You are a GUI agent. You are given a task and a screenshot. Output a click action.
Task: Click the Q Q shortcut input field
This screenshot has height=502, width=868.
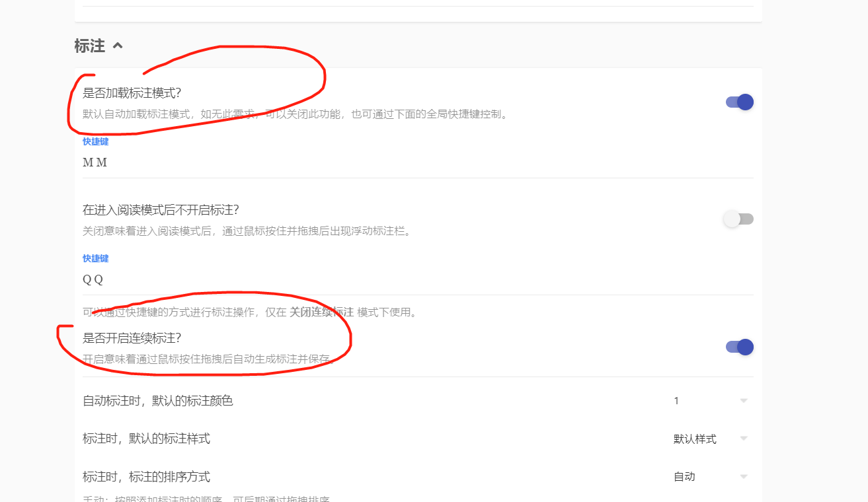tap(418, 279)
